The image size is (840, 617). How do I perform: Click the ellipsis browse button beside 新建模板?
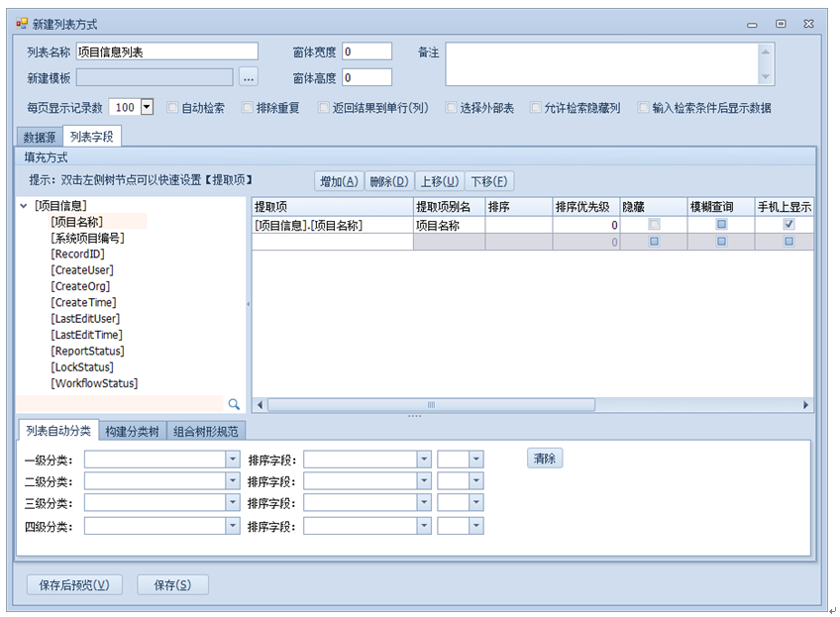coord(249,77)
